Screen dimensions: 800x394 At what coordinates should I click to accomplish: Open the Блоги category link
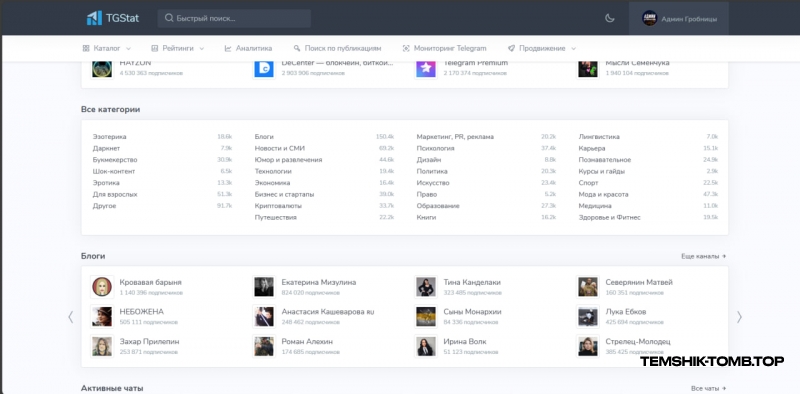coord(264,137)
